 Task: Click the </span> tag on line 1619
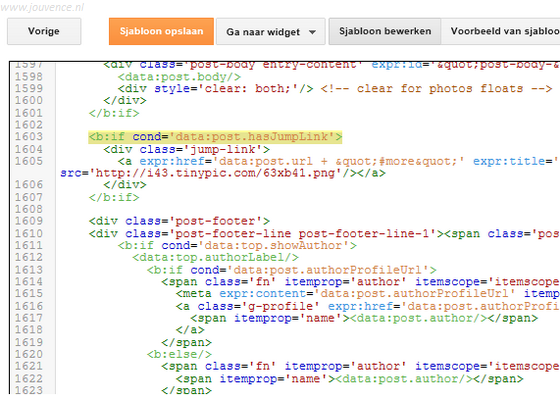click(186, 342)
